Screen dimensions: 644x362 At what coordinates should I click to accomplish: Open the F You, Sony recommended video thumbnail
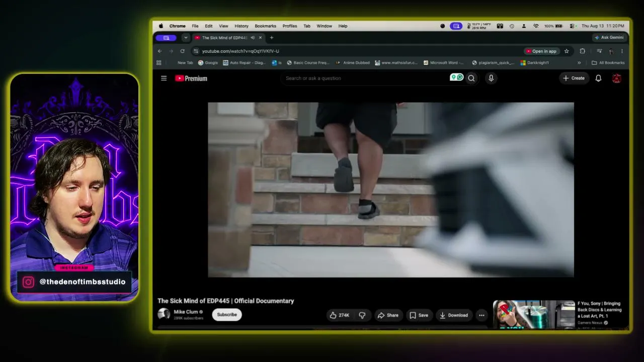point(534,314)
